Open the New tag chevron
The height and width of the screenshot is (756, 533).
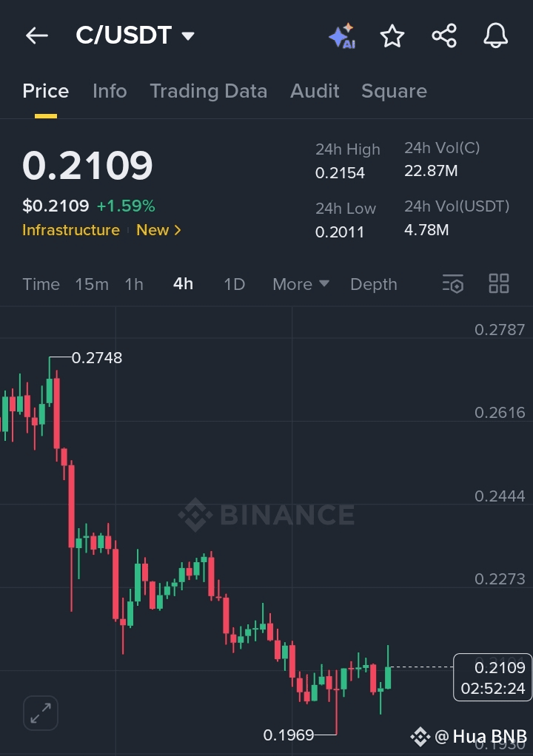pos(158,230)
